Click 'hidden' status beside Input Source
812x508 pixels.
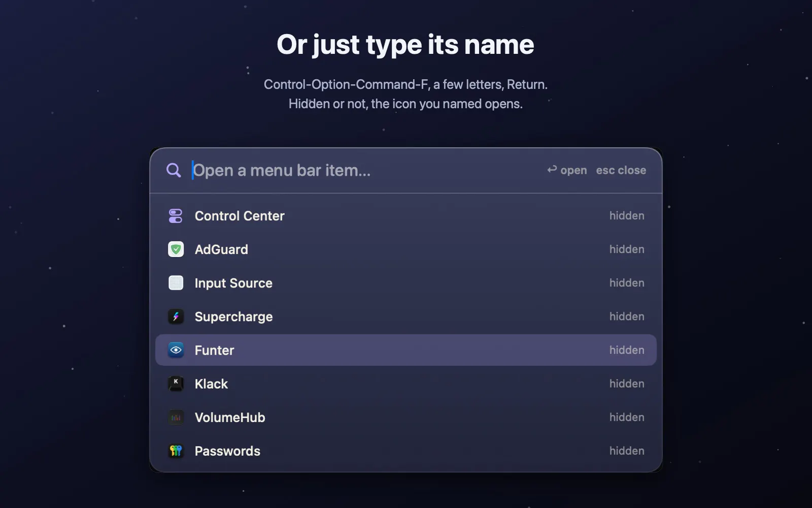point(627,282)
